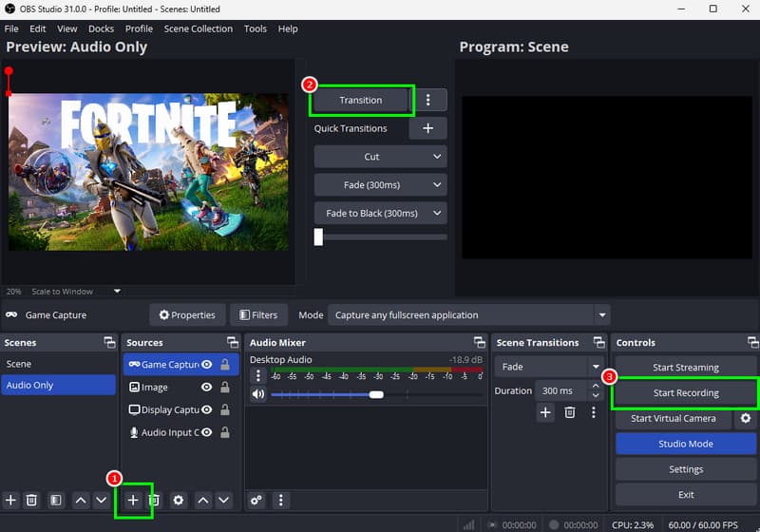Move scene down with arrow icon

click(101, 500)
